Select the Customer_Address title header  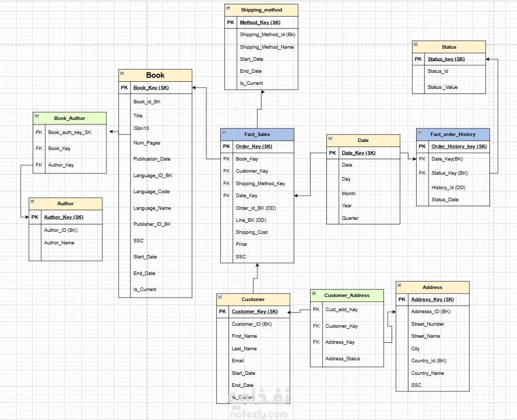click(x=347, y=296)
